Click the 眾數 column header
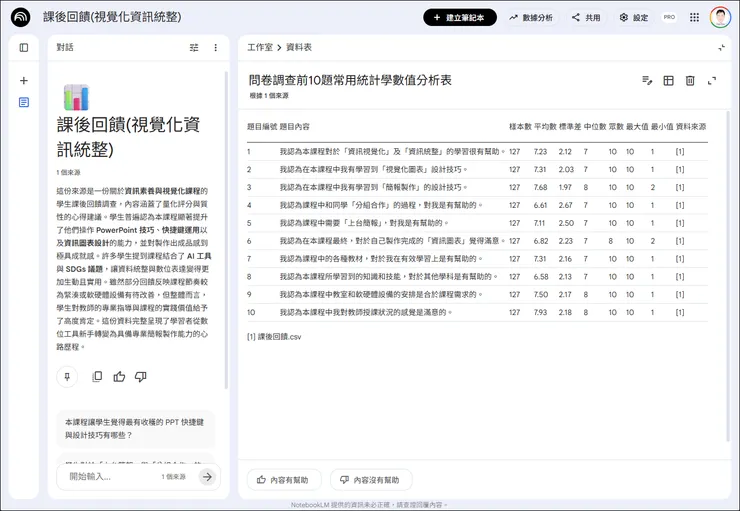 616,126
